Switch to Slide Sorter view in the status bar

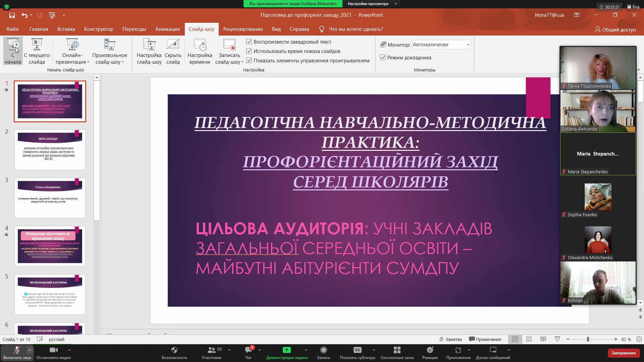[x=529, y=339]
